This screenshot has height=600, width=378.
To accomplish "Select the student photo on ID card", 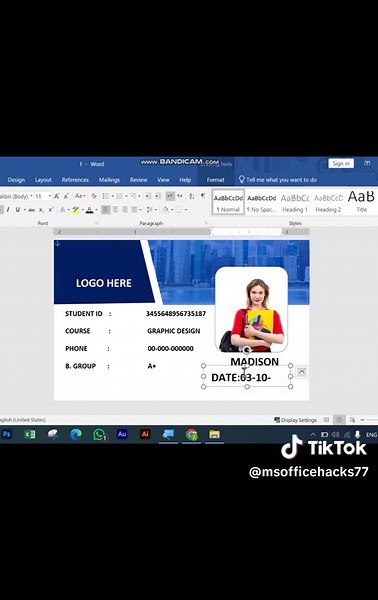I will [x=251, y=310].
